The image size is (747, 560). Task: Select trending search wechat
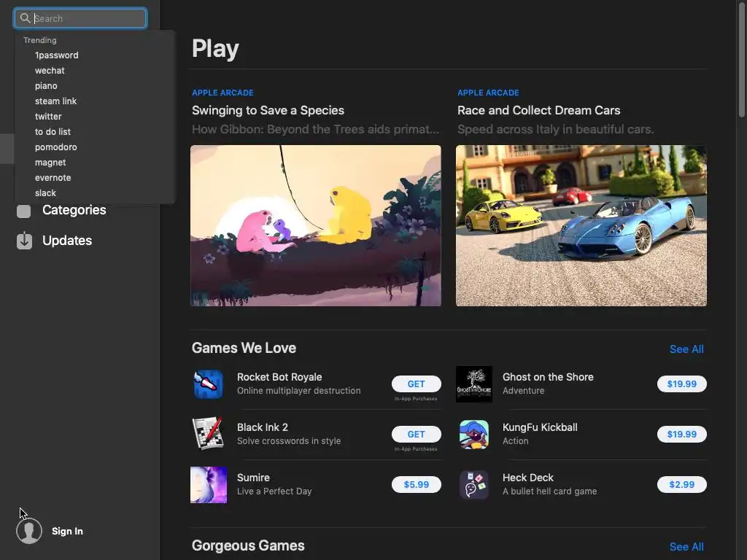50,71
